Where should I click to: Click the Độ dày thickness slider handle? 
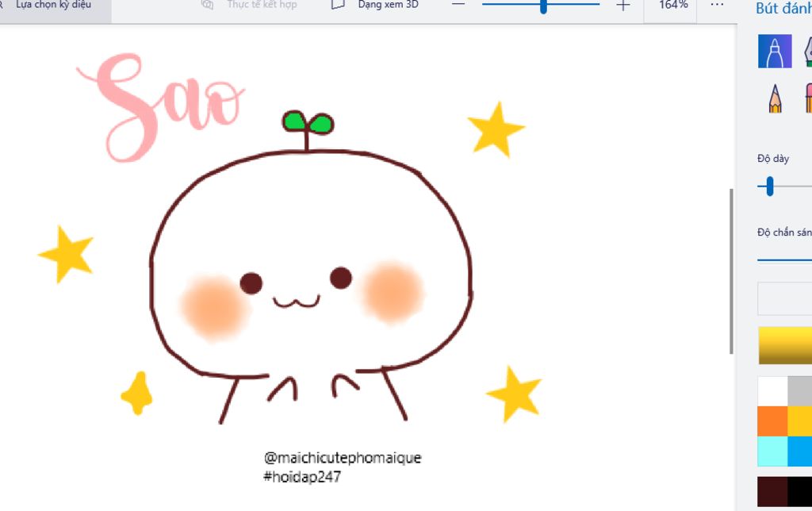click(769, 186)
